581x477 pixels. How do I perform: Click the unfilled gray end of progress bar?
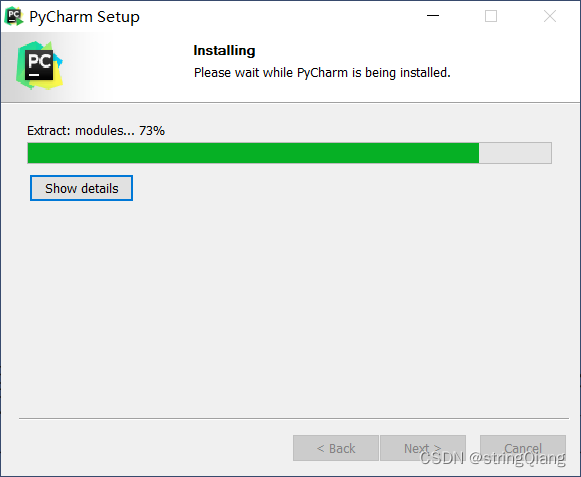[515, 153]
